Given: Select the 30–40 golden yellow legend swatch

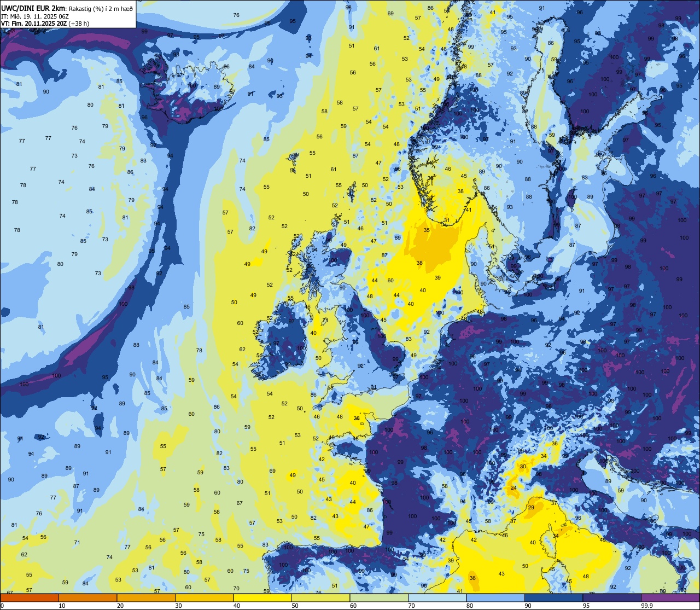Looking at the screenshot, I should [x=204, y=597].
